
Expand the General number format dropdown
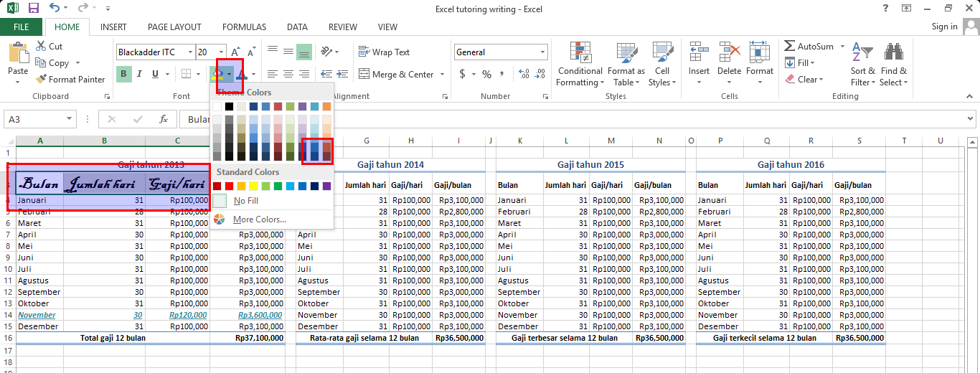(542, 52)
